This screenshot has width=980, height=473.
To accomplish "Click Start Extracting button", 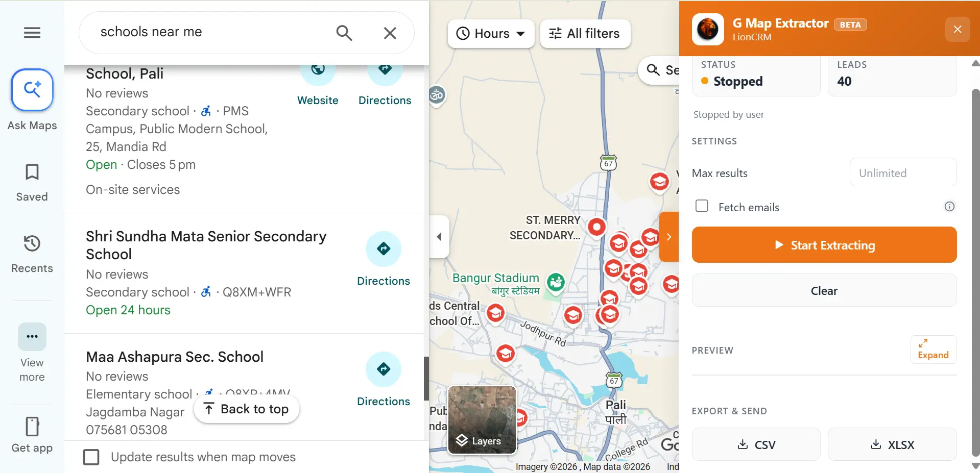I will pos(824,245).
